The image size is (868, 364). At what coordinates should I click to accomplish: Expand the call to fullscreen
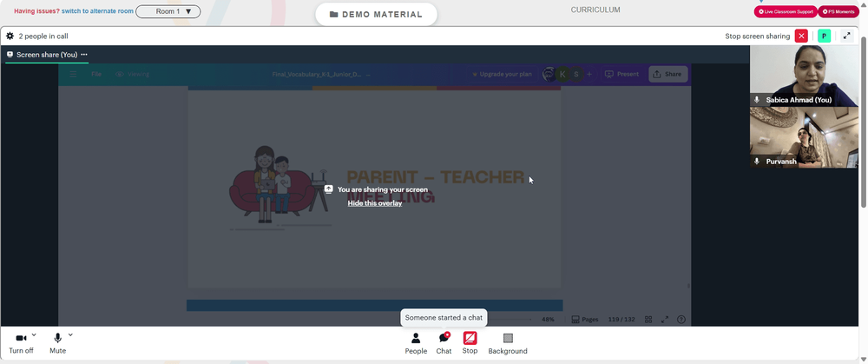pyautogui.click(x=846, y=36)
